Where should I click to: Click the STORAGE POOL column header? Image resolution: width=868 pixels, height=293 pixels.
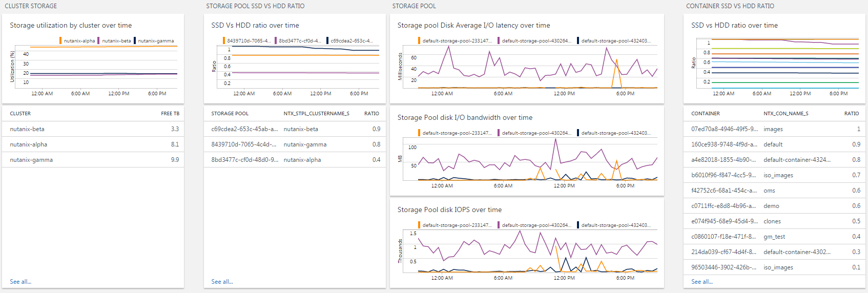(230, 114)
